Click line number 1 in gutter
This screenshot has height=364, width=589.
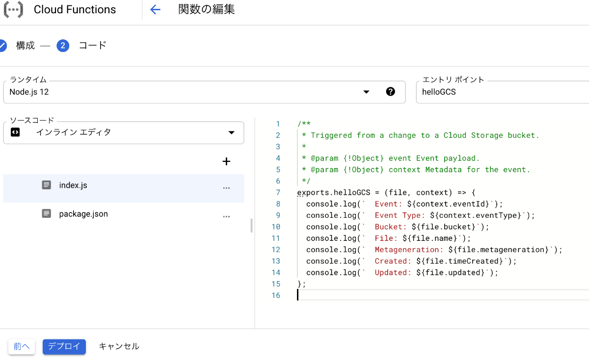(278, 124)
